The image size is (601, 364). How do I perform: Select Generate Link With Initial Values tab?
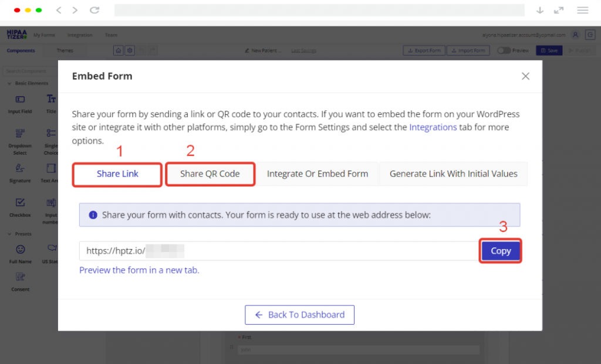453,174
